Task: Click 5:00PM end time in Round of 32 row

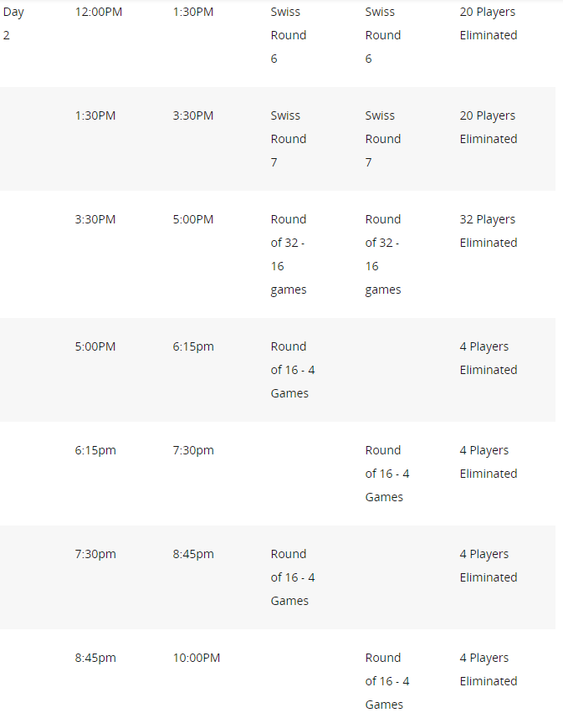Action: (x=193, y=219)
